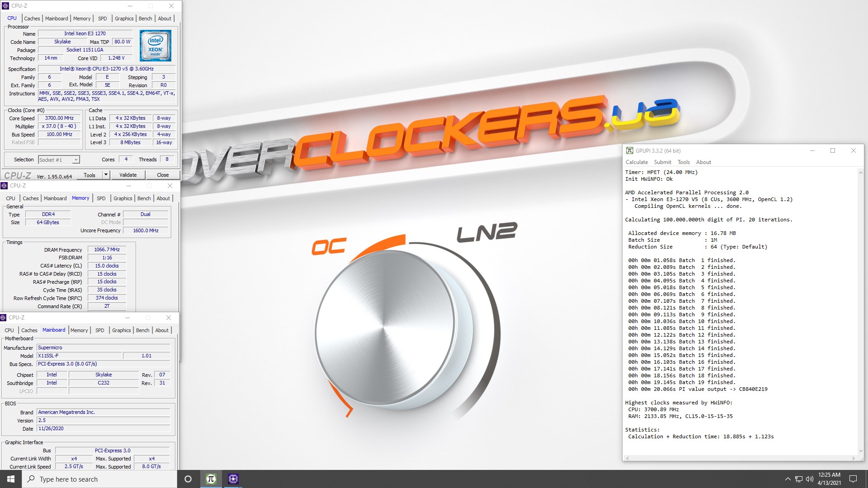
Task: Open the notification center icon
Action: tap(853, 479)
